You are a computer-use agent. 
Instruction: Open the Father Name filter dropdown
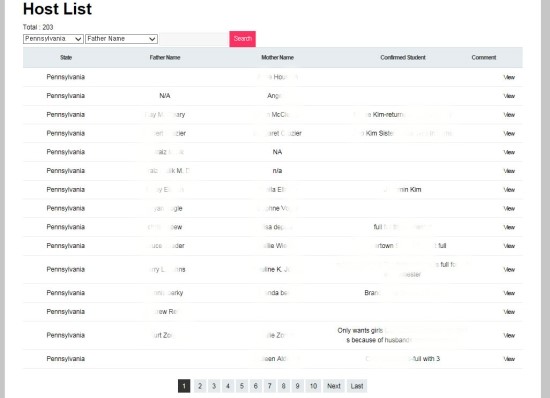pos(121,39)
